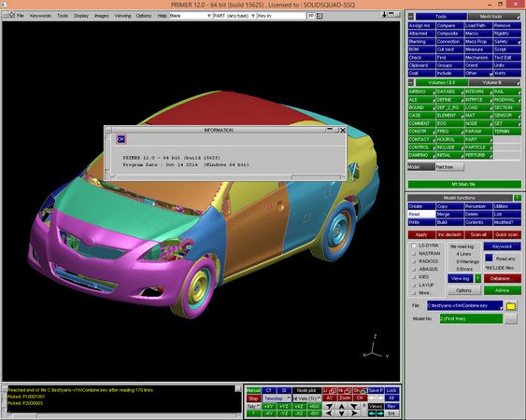Click the red Database... button

click(x=503, y=278)
